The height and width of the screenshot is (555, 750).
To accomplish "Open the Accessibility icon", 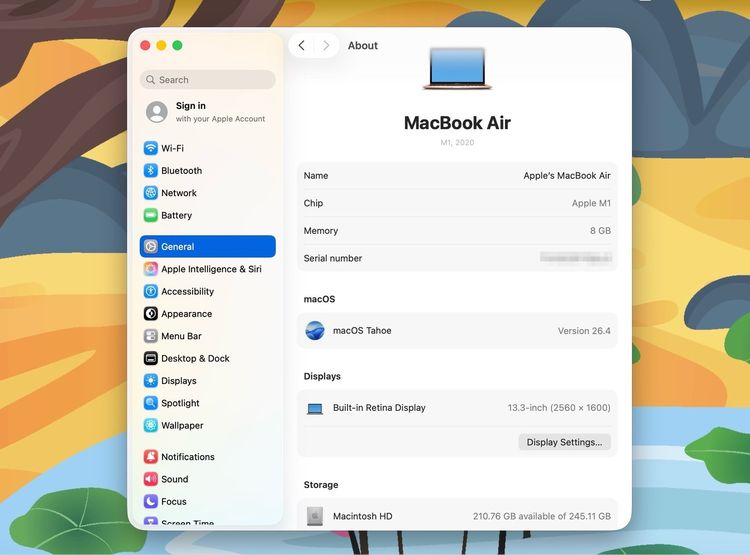I will [x=151, y=291].
